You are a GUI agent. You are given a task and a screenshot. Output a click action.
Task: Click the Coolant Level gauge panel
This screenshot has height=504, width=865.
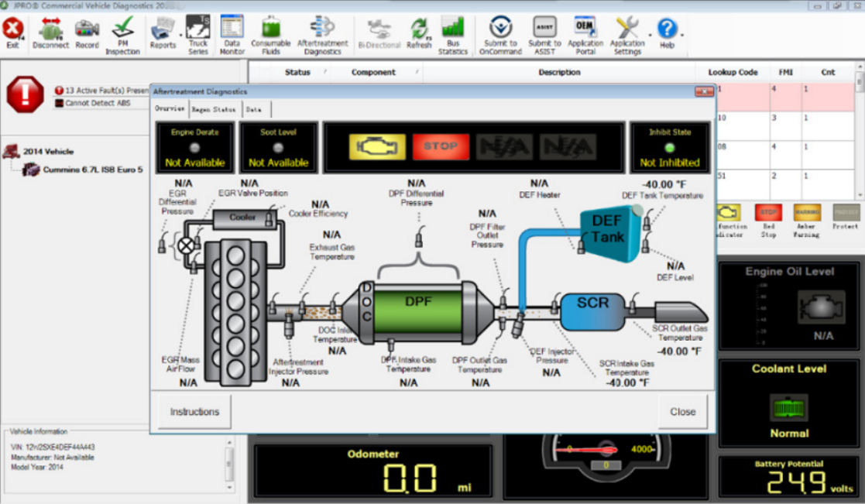click(789, 403)
